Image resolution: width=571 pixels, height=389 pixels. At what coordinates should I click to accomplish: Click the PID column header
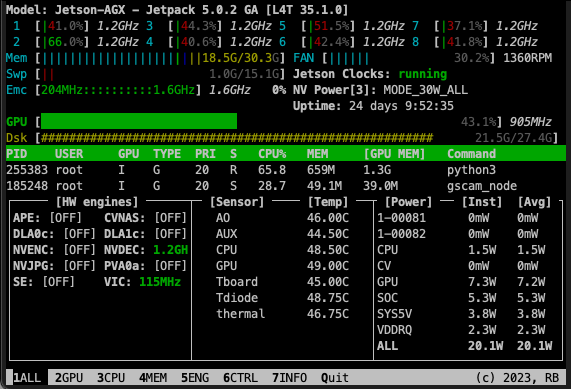[x=17, y=154]
